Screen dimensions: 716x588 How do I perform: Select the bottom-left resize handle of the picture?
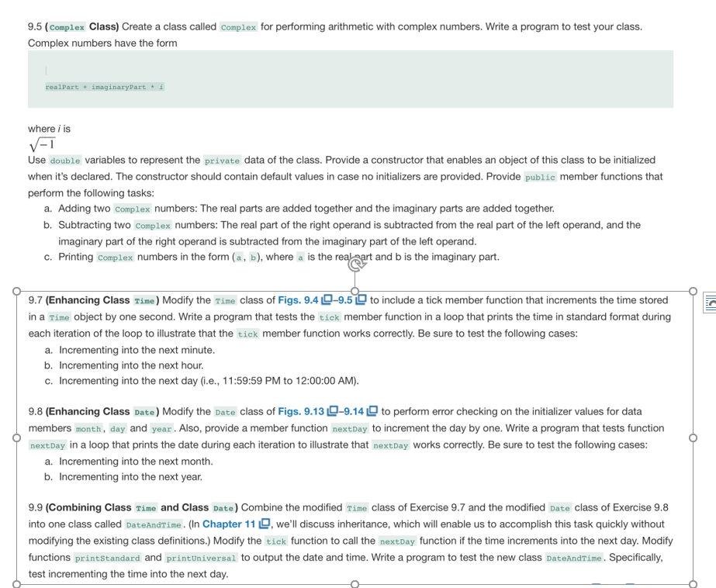coord(16,584)
